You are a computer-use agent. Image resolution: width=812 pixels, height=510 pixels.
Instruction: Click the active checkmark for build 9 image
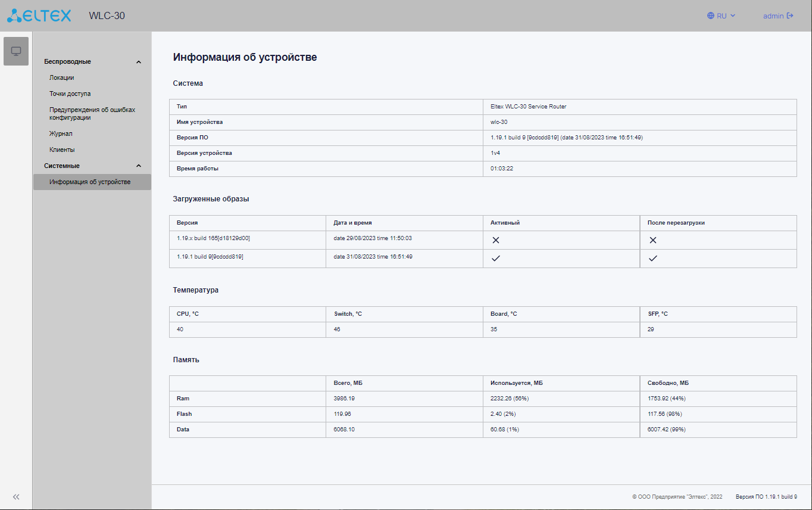pos(496,259)
